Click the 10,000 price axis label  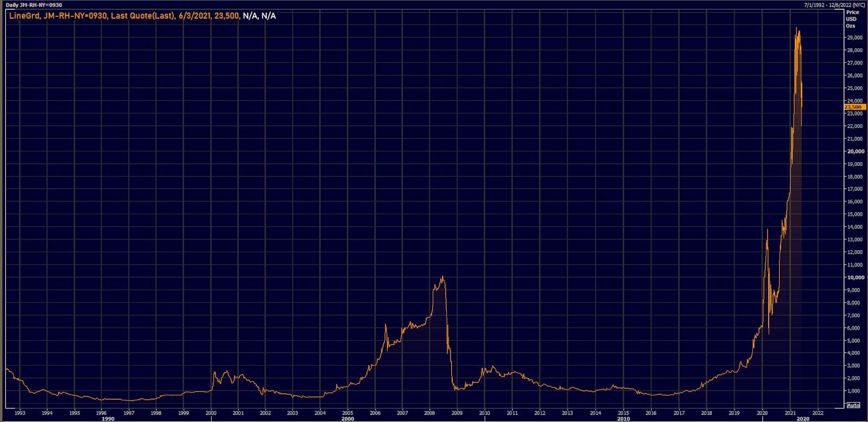856,277
